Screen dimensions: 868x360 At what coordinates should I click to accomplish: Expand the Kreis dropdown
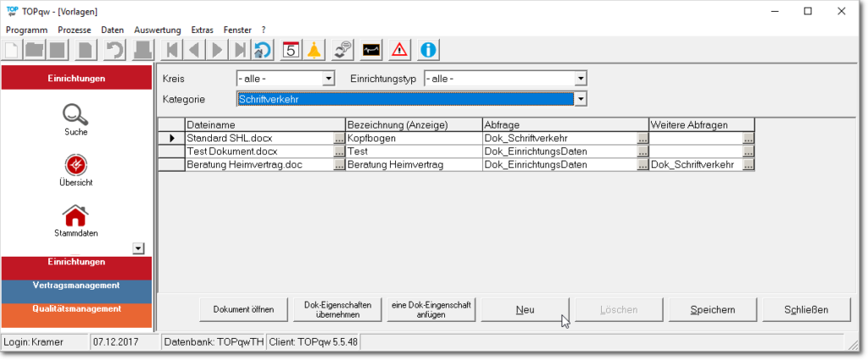click(x=328, y=79)
